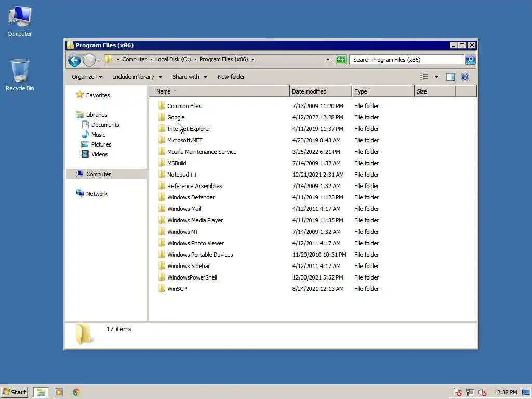The height and width of the screenshot is (399, 532).
Task: Open the Share with menu
Action: click(x=190, y=77)
